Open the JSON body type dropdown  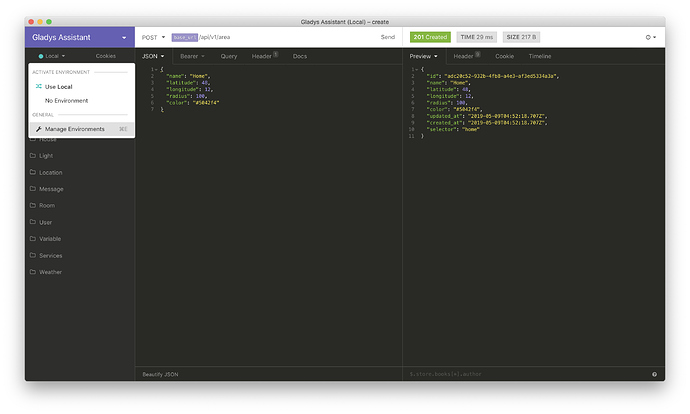[x=153, y=56]
